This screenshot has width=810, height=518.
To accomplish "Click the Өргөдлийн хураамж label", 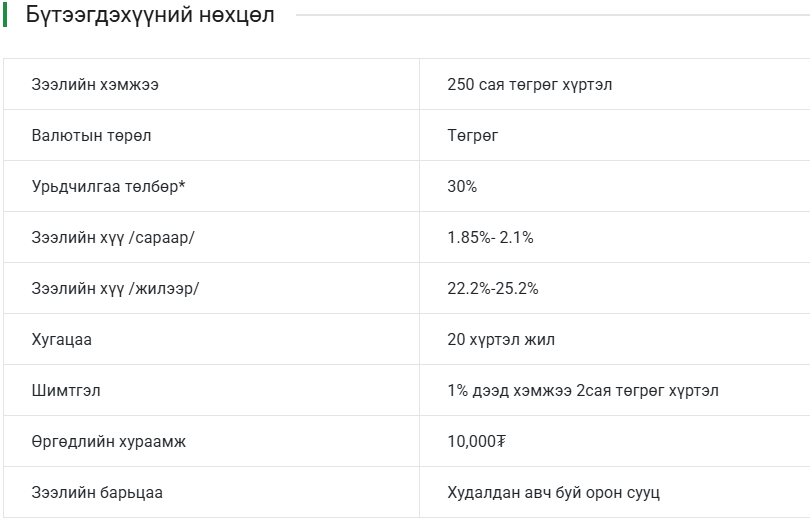I will tap(109, 441).
